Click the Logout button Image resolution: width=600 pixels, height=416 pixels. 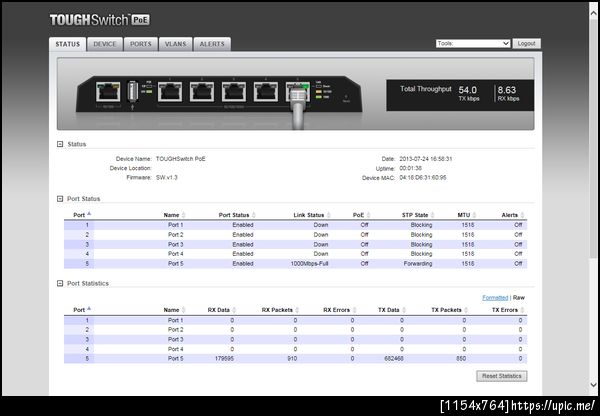tap(527, 44)
